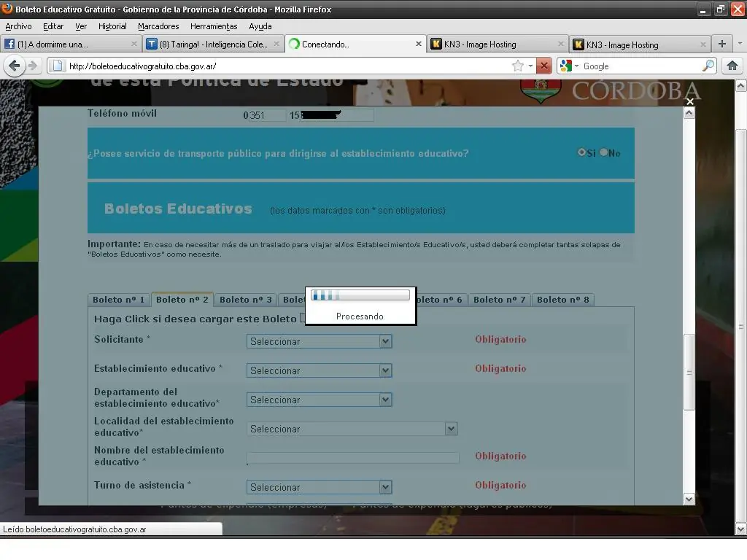Switch to the Facebook A dormirme tab
747x560 pixels.
[71, 44]
